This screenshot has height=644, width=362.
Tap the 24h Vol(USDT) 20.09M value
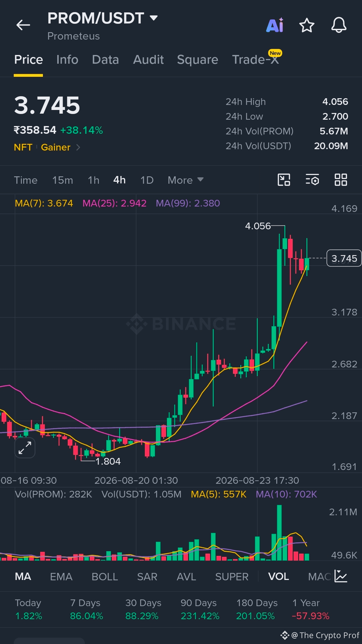point(331,146)
